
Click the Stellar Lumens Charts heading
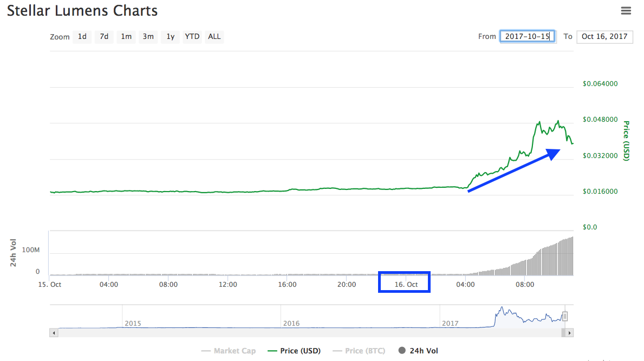[82, 11]
